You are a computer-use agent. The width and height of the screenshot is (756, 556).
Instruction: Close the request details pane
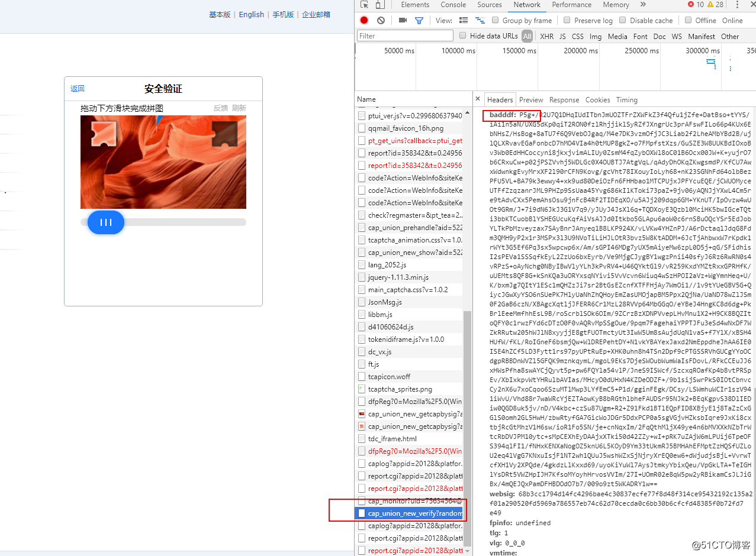pyautogui.click(x=478, y=99)
